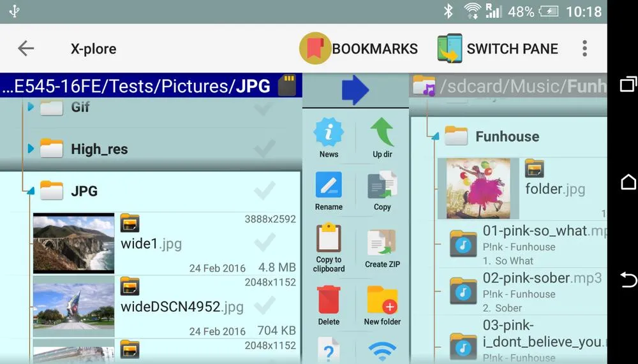This screenshot has width=638, height=364.
Task: Open wideDSCN4952.jpg thumbnail
Action: 73,306
